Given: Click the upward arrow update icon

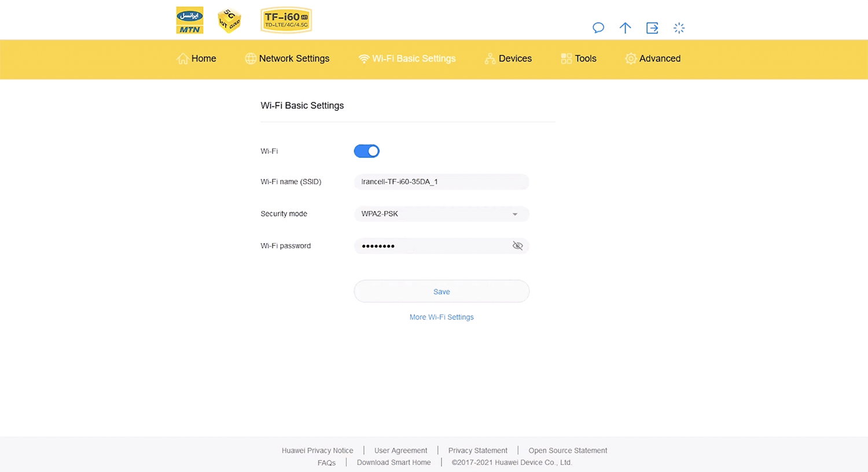Looking at the screenshot, I should [625, 28].
